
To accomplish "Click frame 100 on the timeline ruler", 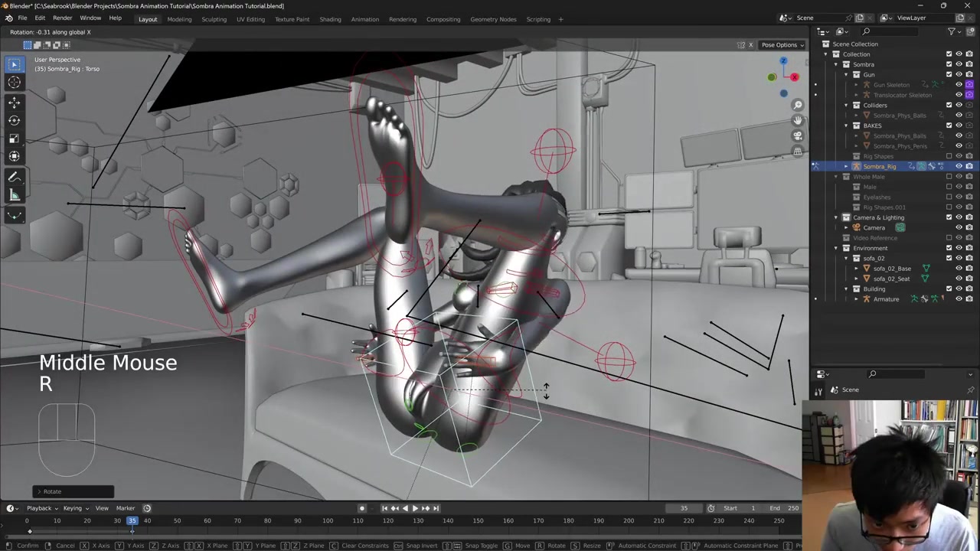I will tap(328, 521).
